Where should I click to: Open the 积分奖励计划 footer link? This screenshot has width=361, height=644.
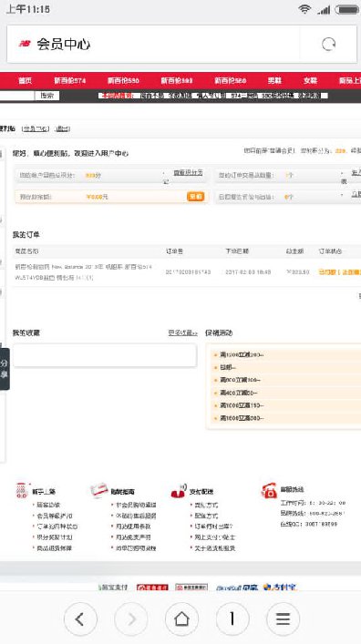pos(55,537)
